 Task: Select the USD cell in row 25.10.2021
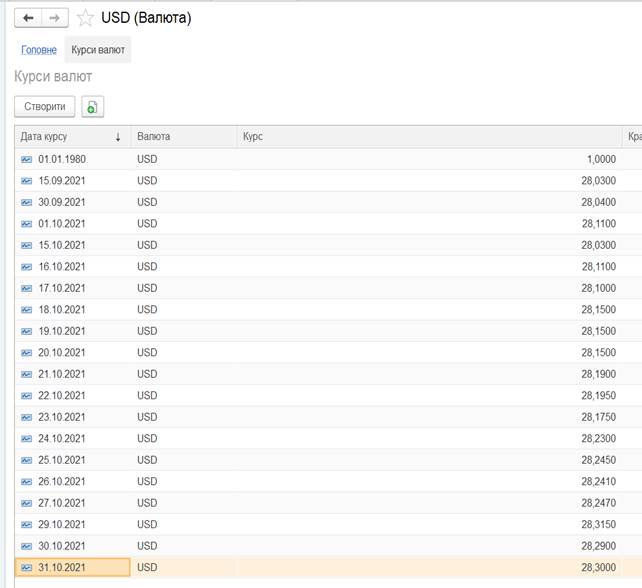[x=148, y=460]
